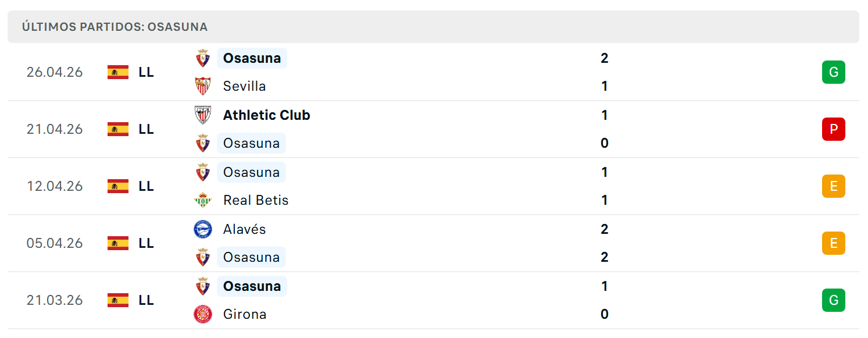This screenshot has height=338, width=868.
Task: Open the Athletic Club team link
Action: tap(266, 115)
